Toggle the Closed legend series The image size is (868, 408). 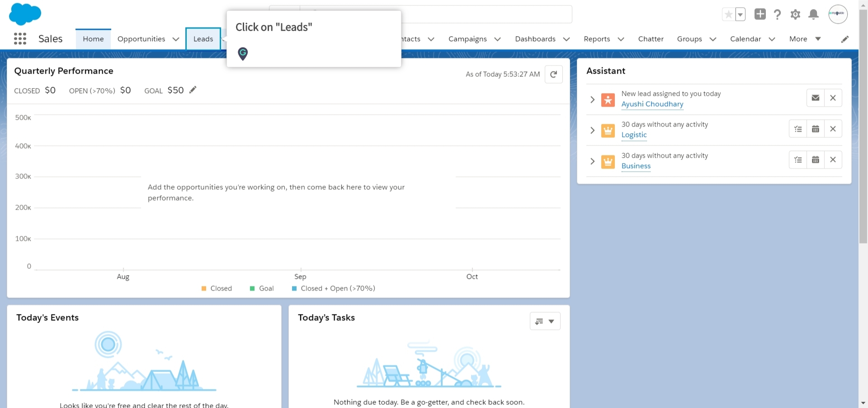tap(217, 288)
